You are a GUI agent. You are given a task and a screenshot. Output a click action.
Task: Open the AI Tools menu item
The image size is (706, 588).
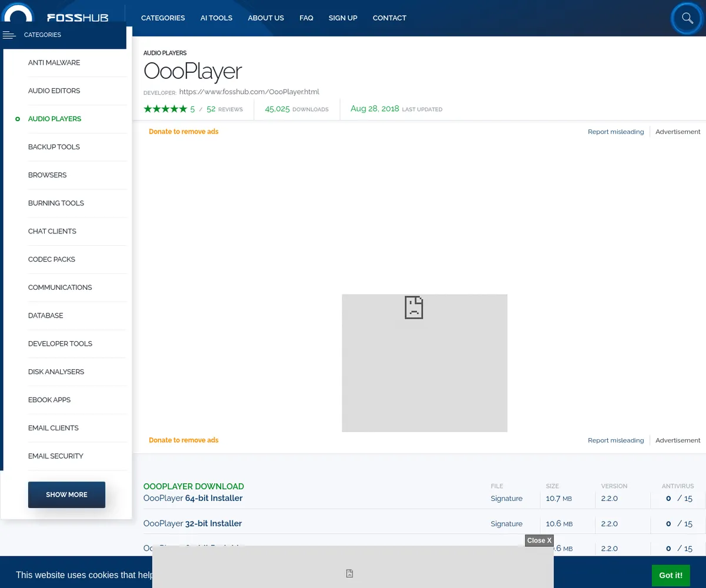pyautogui.click(x=216, y=18)
